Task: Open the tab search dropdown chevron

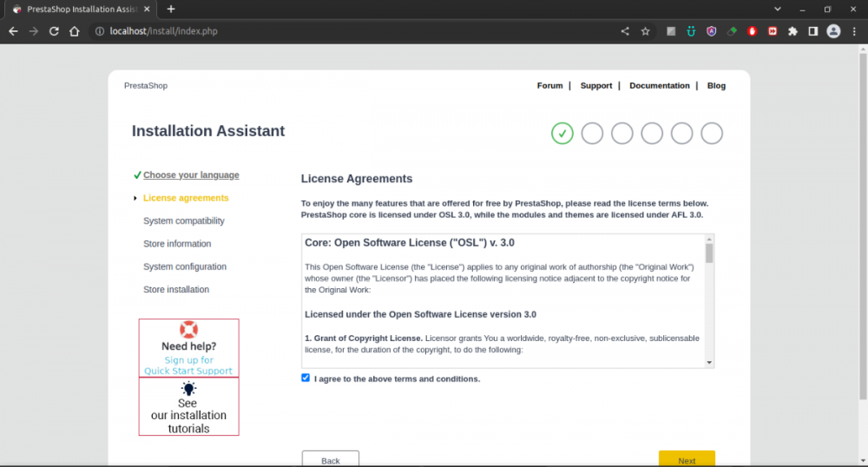Action: point(777,9)
